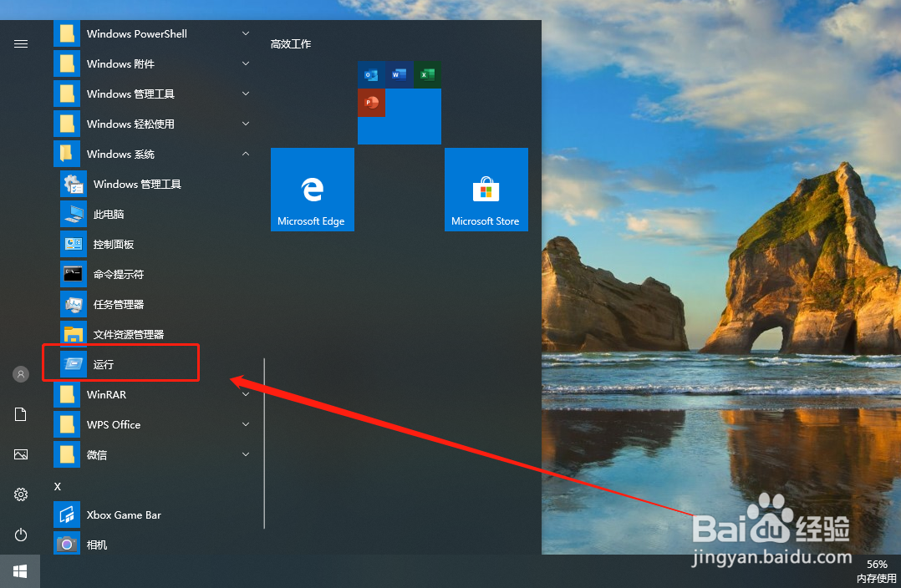
Task: Click the 文件资源管理器 icon
Action: [x=74, y=333]
